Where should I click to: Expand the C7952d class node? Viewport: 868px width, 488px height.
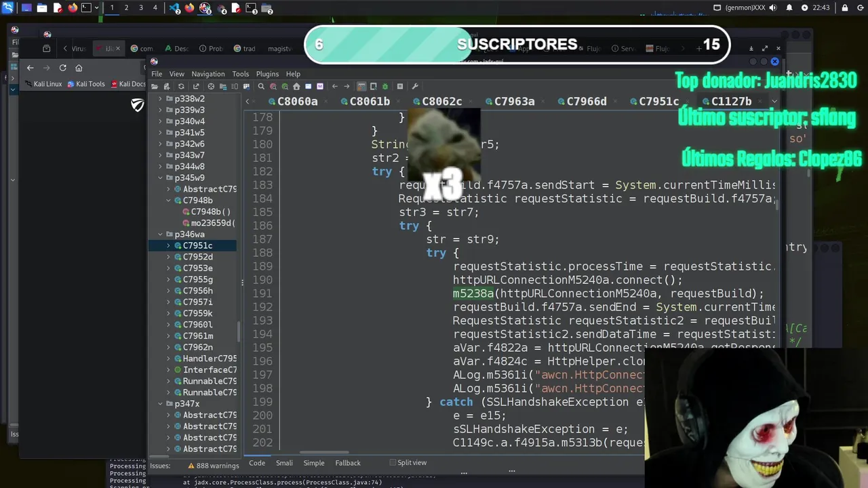click(x=169, y=257)
